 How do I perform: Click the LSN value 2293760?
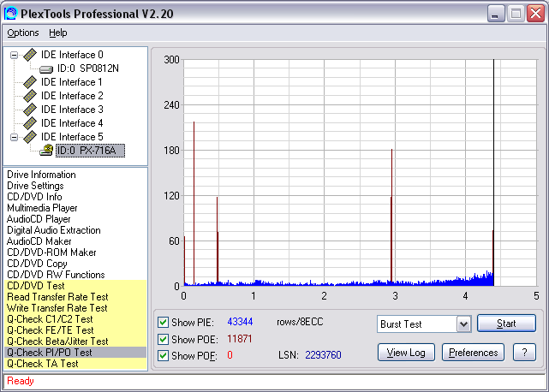323,355
